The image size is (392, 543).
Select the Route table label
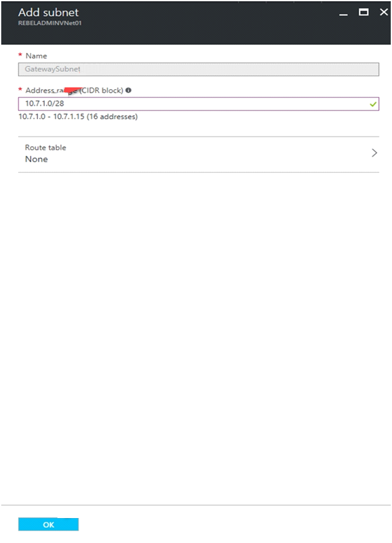(46, 147)
